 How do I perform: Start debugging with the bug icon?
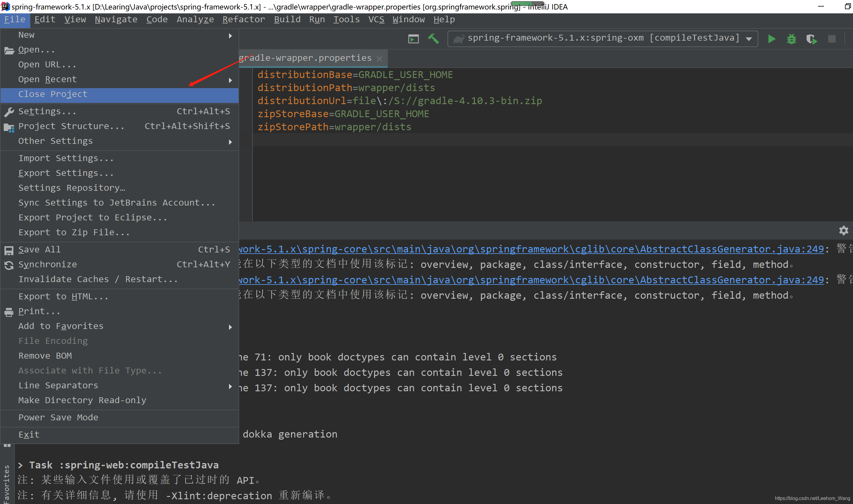tap(792, 39)
